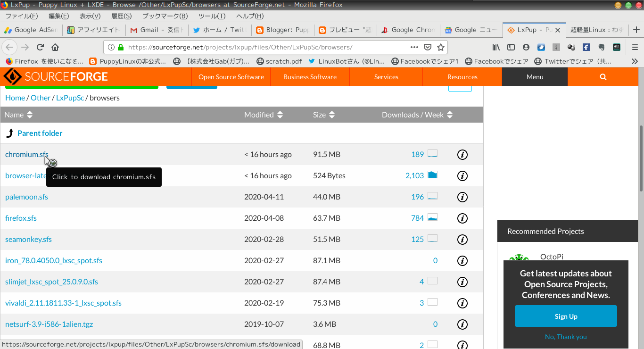View info details for firefox.sfs

tap(462, 218)
